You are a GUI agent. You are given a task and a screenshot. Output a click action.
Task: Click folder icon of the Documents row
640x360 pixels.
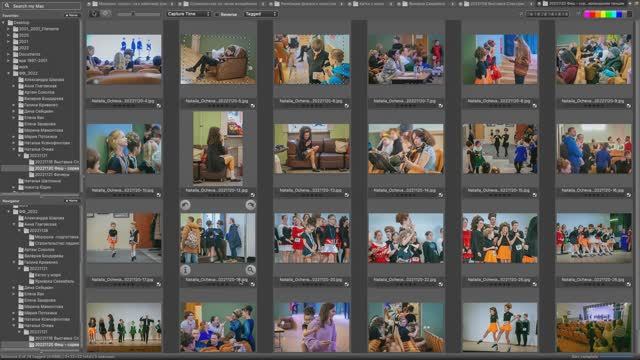click(x=16, y=54)
